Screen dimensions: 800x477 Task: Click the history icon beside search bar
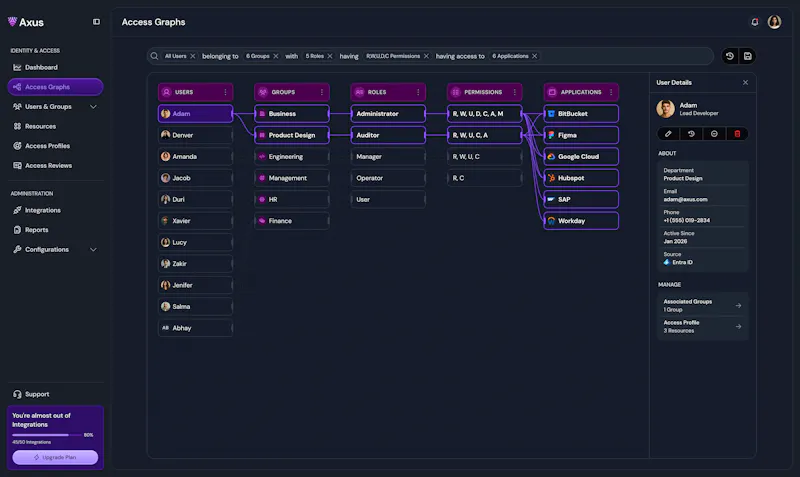click(x=730, y=56)
